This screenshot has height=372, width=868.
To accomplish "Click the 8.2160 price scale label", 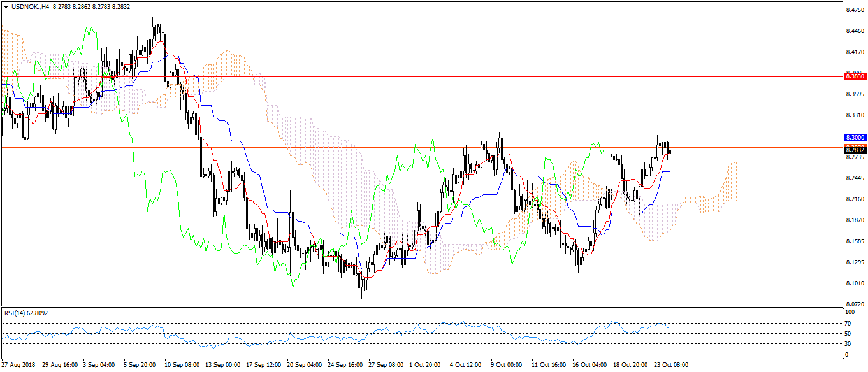I will coord(854,199).
